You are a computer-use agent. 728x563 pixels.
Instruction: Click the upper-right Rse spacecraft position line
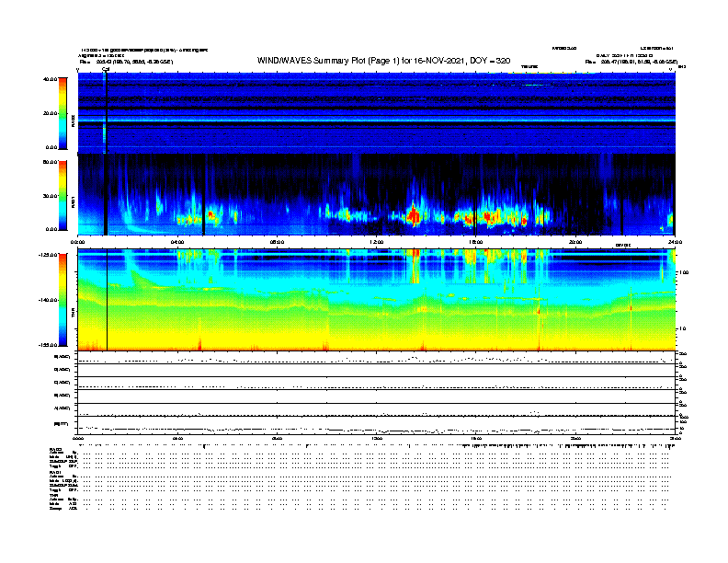[631, 62]
